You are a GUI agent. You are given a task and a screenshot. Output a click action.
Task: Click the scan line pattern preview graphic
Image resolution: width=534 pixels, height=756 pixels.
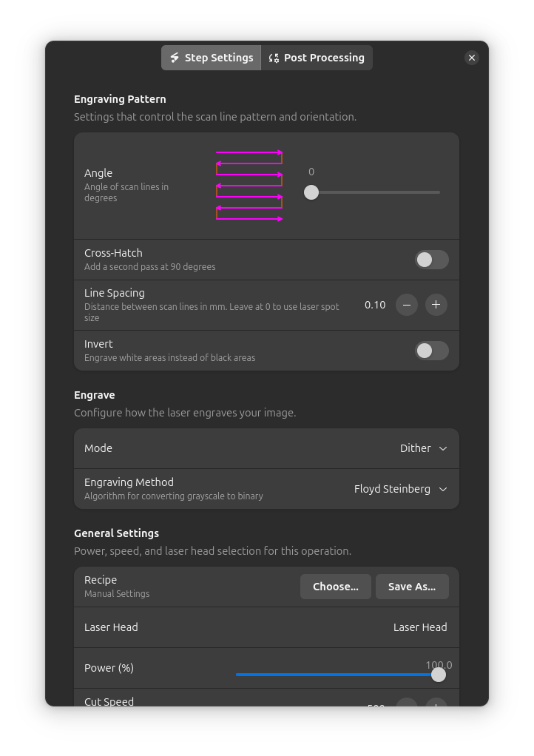tap(249, 186)
